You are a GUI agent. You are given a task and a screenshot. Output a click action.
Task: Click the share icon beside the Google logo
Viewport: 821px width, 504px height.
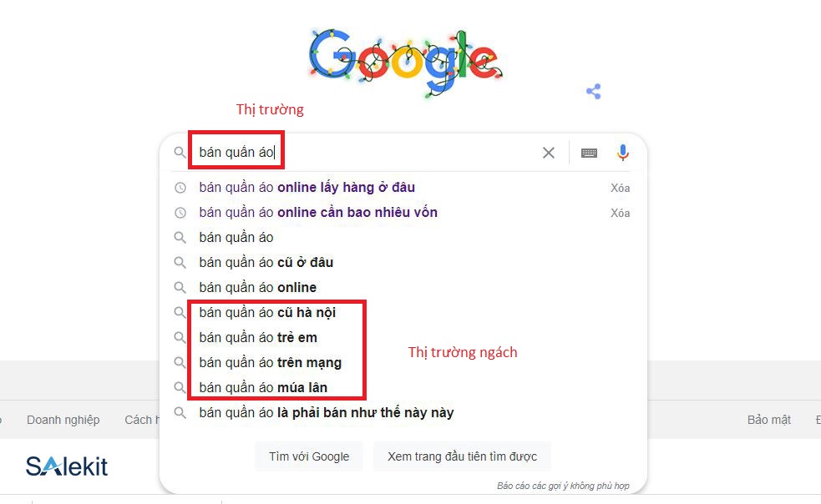594,91
